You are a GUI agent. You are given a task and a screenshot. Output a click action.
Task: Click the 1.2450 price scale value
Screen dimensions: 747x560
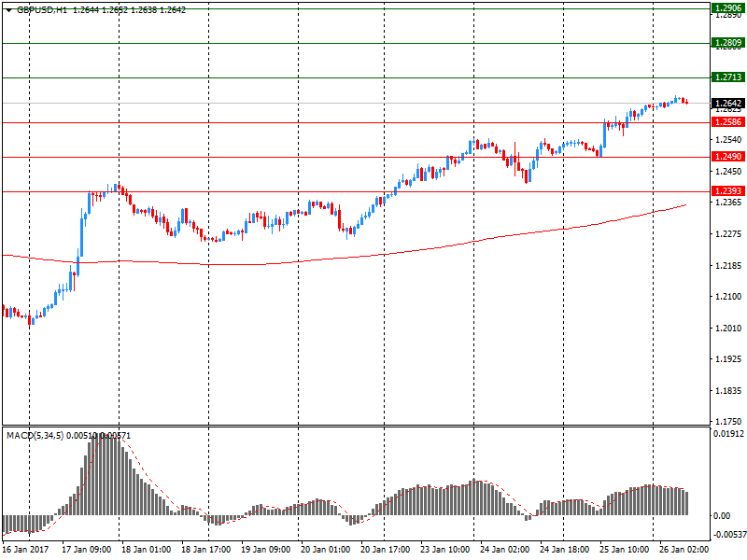(728, 171)
